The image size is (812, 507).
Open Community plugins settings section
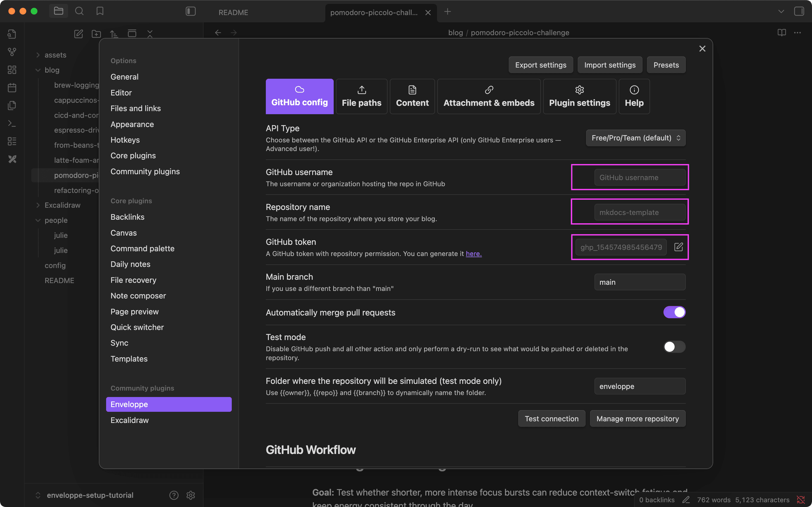click(145, 172)
